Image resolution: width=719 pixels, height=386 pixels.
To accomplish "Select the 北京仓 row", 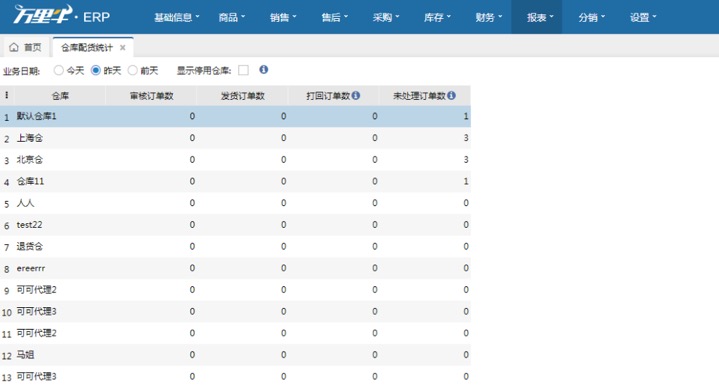I will (x=235, y=160).
